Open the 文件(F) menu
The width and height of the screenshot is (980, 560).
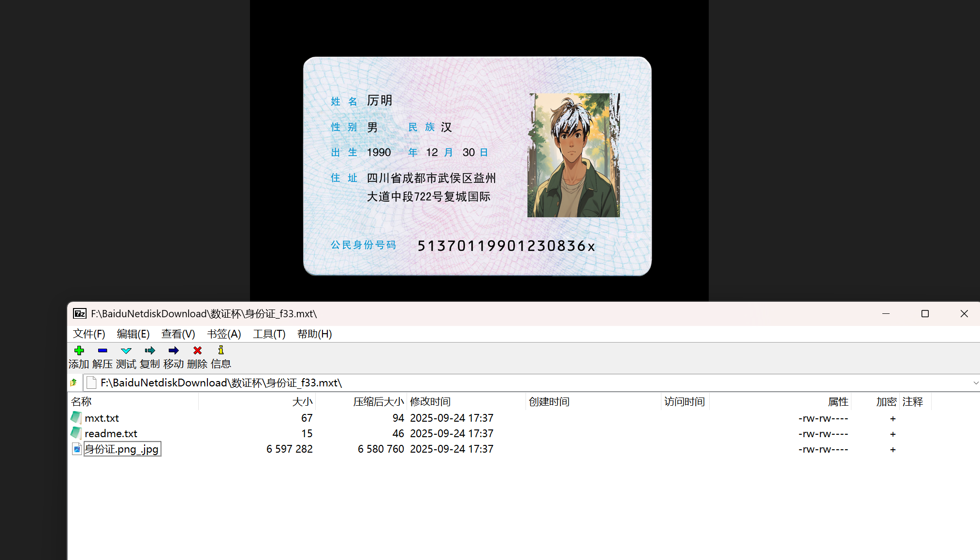(x=89, y=334)
